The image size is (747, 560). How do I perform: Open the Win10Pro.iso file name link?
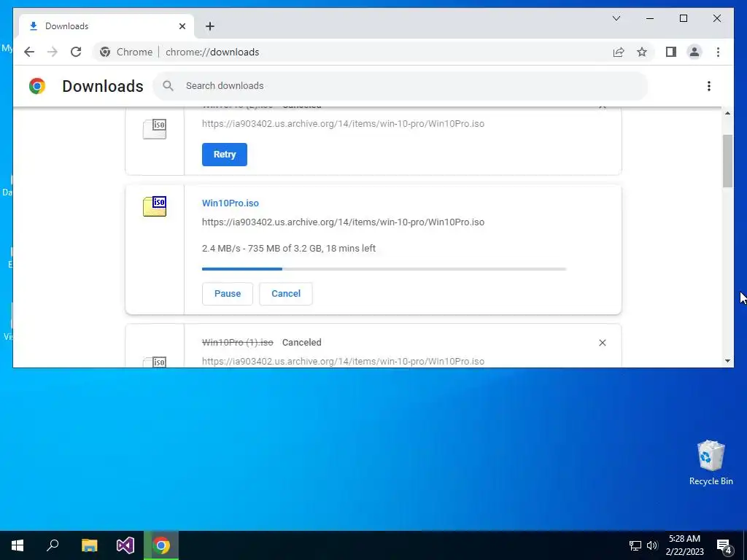tap(230, 203)
